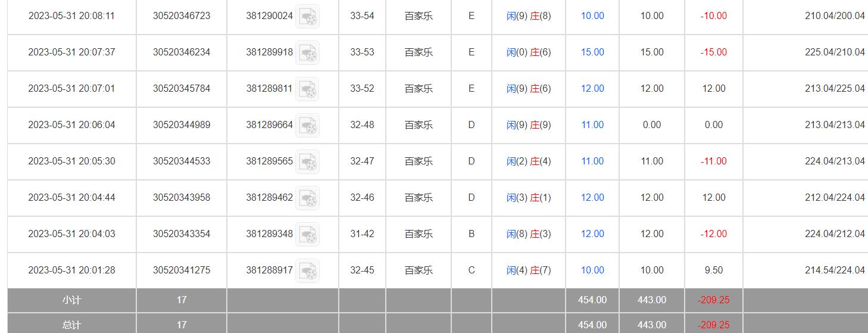The width and height of the screenshot is (868, 333).
Task: Open bet amount 12.00 link for order 30520343354
Action: (592, 234)
